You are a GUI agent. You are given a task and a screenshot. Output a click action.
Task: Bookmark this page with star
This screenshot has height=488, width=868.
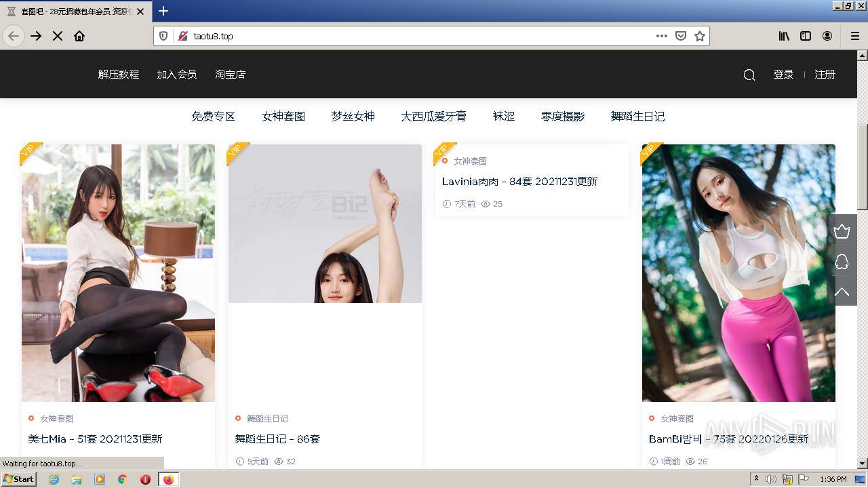point(700,36)
